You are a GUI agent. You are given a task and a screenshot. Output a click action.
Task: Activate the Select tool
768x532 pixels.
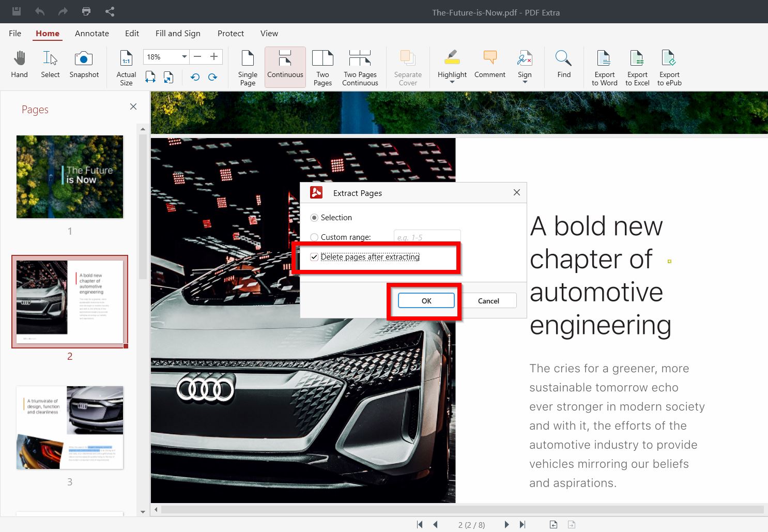pyautogui.click(x=50, y=65)
